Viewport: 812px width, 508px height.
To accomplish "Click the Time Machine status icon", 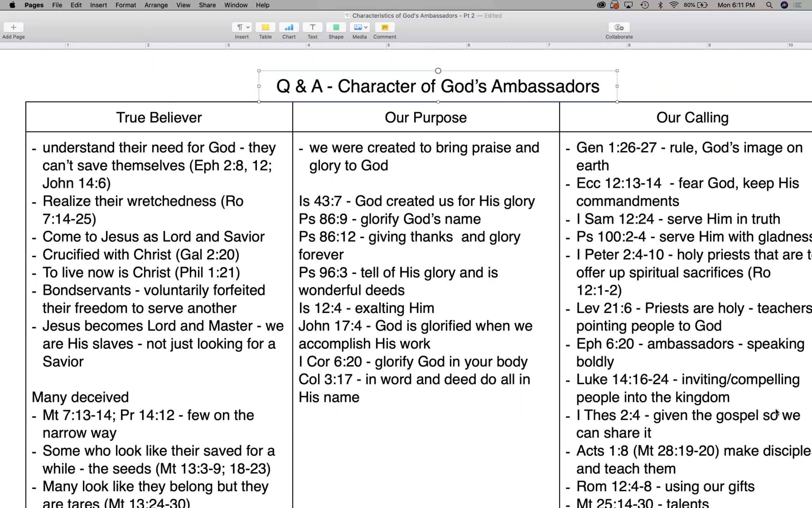I will [x=645, y=5].
